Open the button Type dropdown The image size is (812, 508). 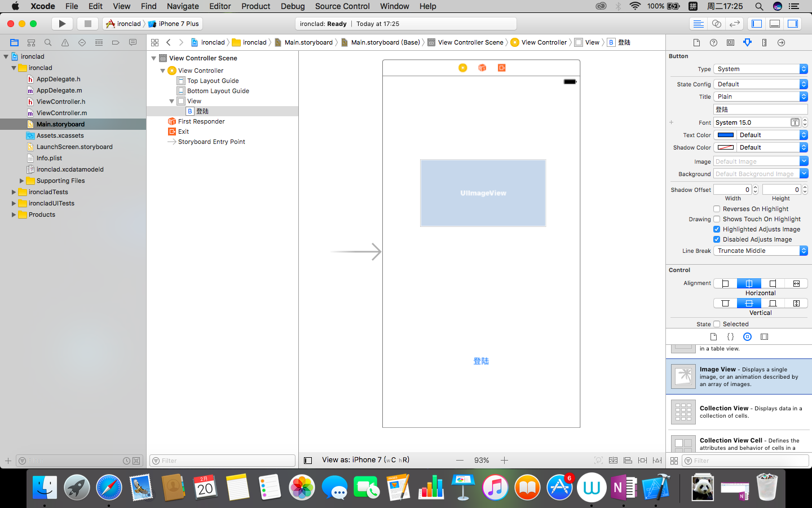[761, 69]
